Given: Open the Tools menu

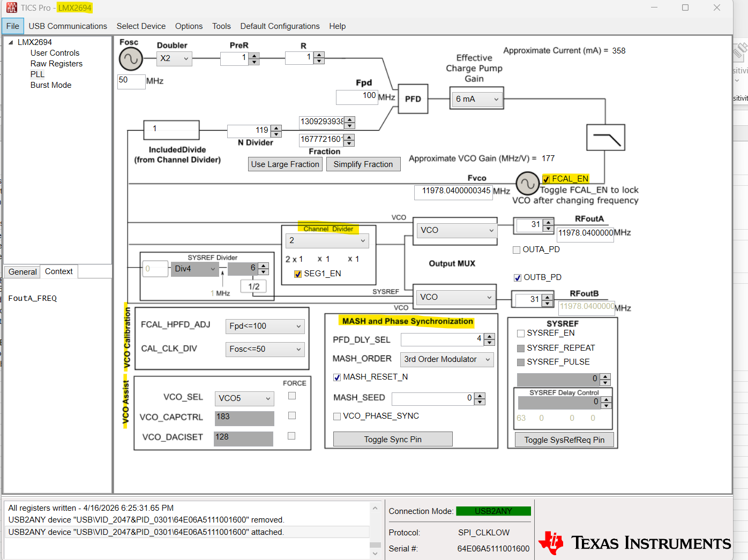Looking at the screenshot, I should [221, 26].
